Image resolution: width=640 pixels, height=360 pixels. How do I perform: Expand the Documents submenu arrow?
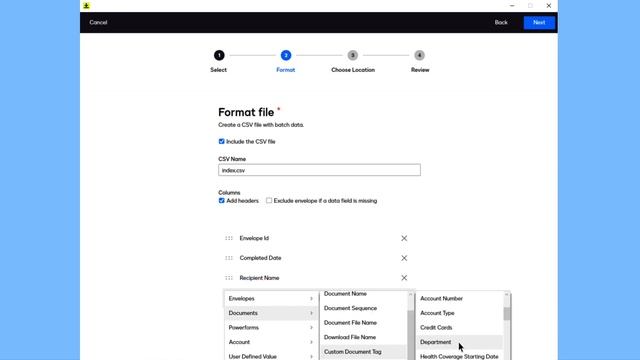point(311,313)
